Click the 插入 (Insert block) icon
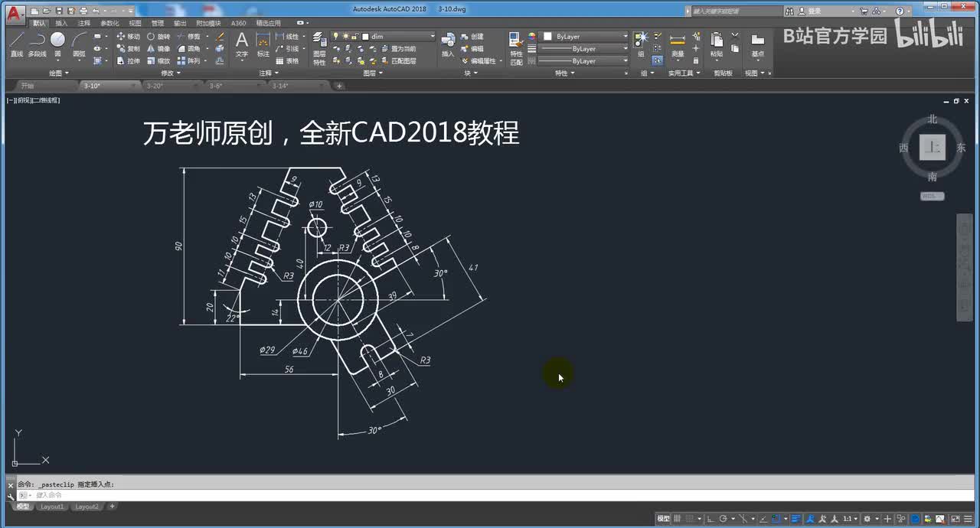Screen dimensions: 980x528 (x=448, y=44)
